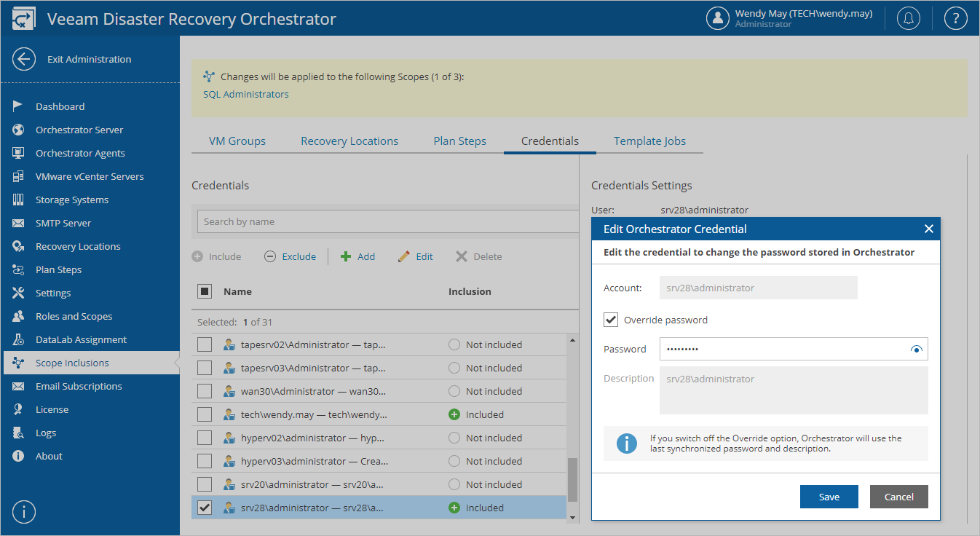This screenshot has height=536, width=980.
Task: Click the Storage Systems icon
Action: [x=19, y=200]
